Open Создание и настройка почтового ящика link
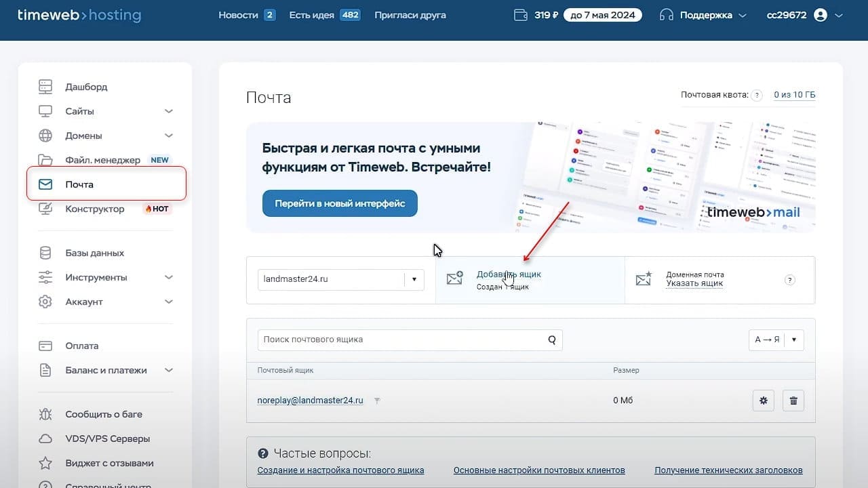868x488 pixels. 341,470
